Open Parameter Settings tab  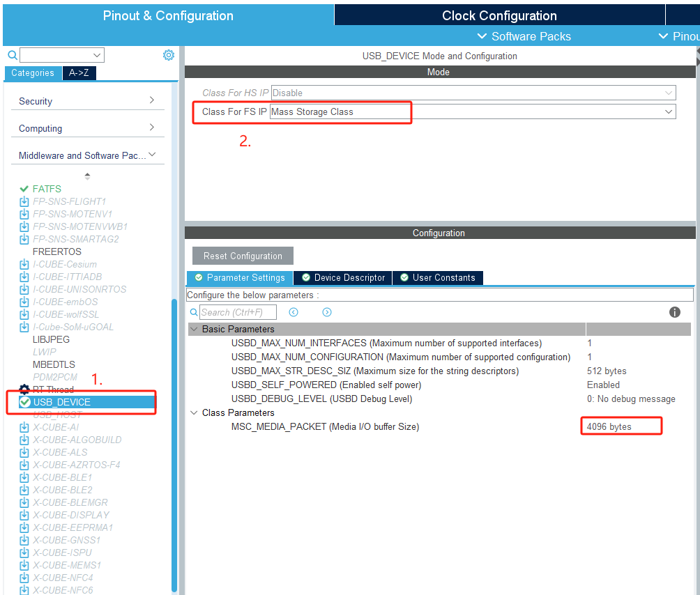[x=240, y=277]
